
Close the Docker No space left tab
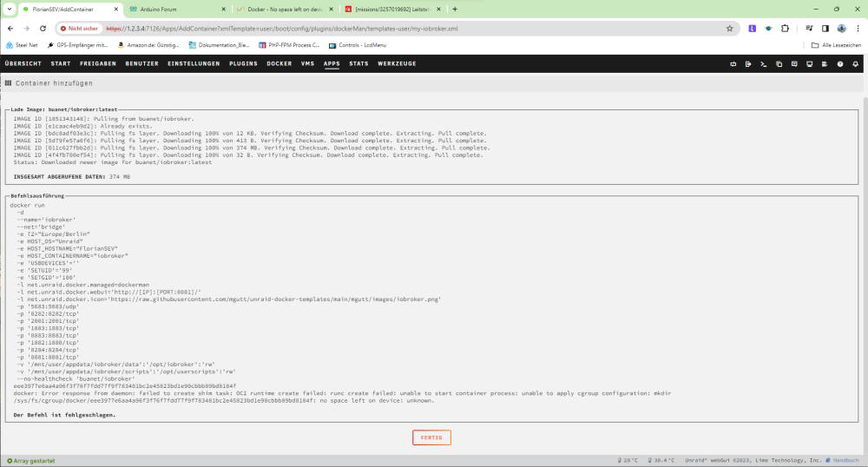331,9
